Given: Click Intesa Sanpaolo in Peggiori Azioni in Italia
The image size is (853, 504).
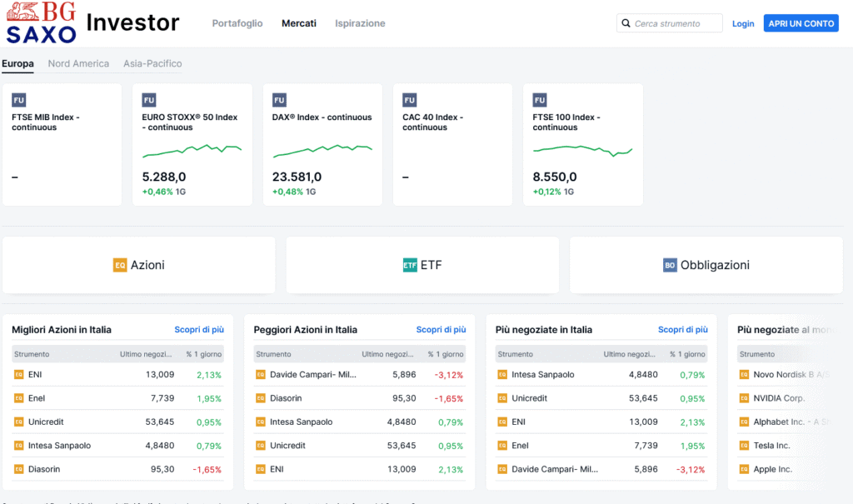Looking at the screenshot, I should point(302,422).
